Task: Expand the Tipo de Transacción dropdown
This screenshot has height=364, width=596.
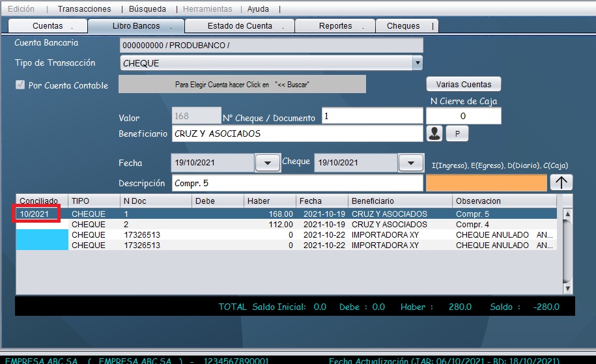Action: coord(417,63)
